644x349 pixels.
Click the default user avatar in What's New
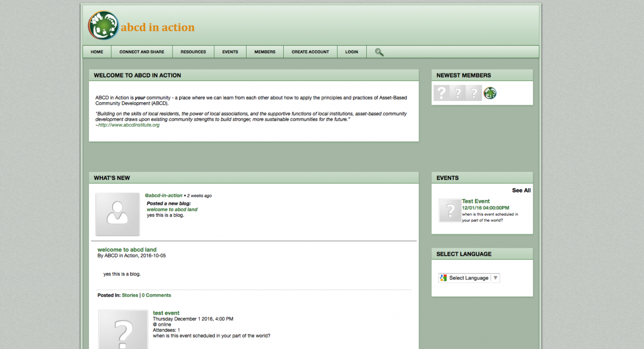pyautogui.click(x=118, y=214)
